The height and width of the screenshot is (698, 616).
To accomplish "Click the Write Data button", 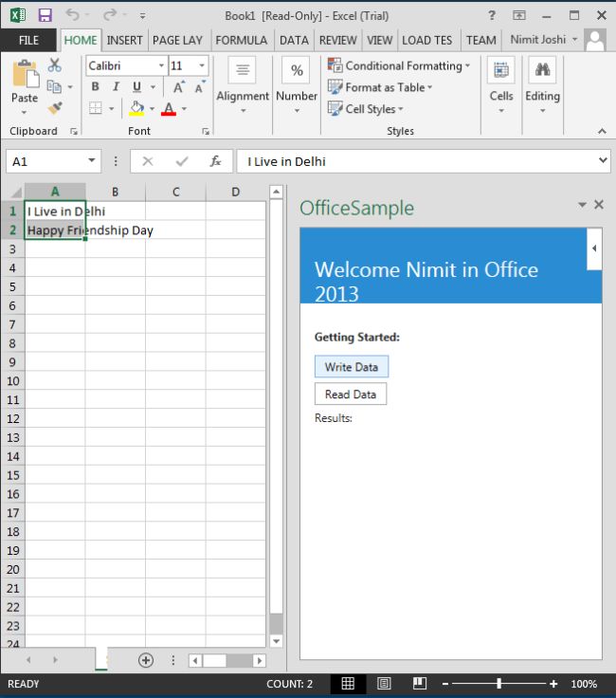I will [352, 367].
